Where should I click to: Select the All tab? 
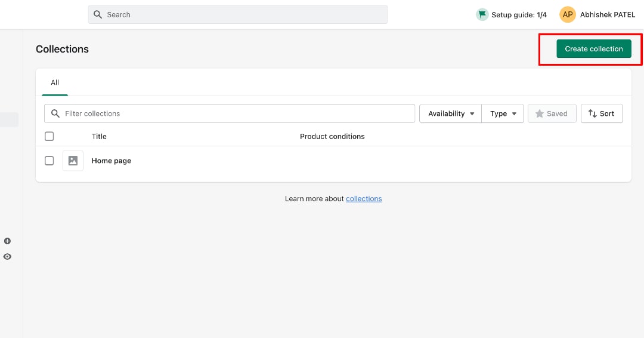[55, 82]
